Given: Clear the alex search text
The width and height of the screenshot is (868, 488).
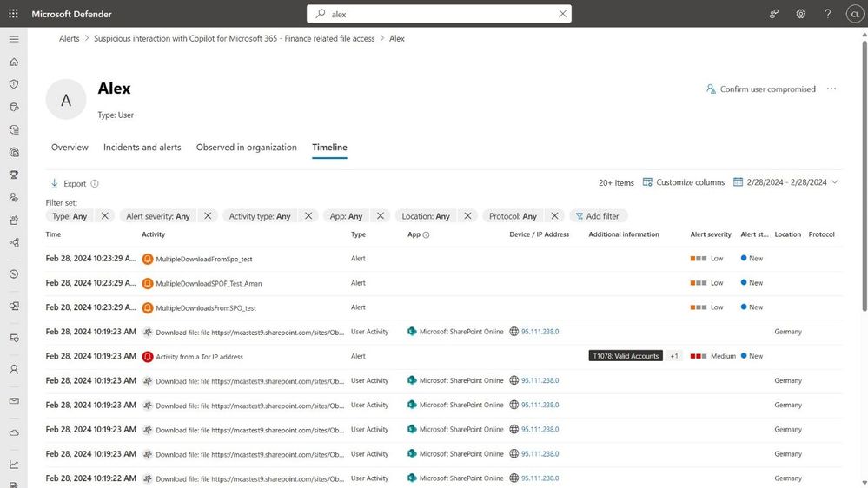Looking at the screenshot, I should (x=562, y=14).
